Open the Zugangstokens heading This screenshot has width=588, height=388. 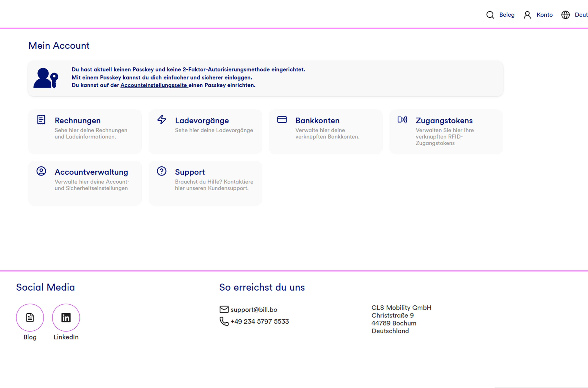(444, 121)
